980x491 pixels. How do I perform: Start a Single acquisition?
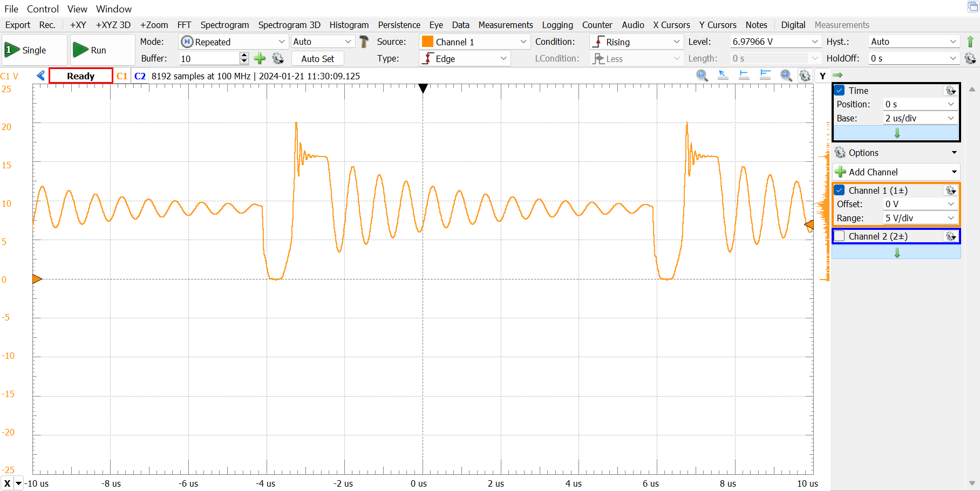(x=35, y=50)
